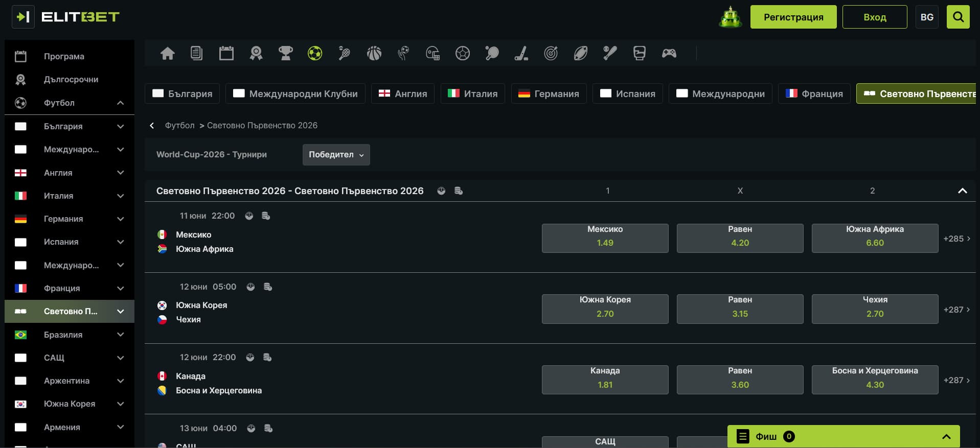The image size is (980, 448).
Task: Select the American football helmet icon
Action: [433, 53]
